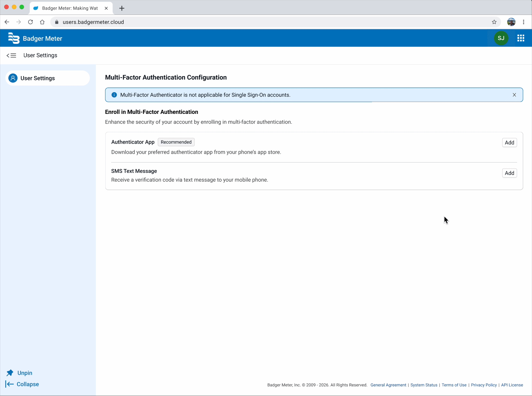Bookmark page with the star icon
532x396 pixels.
point(494,22)
